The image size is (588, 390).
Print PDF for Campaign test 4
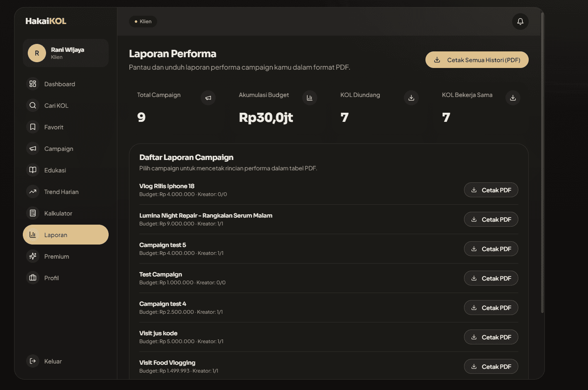click(x=491, y=308)
